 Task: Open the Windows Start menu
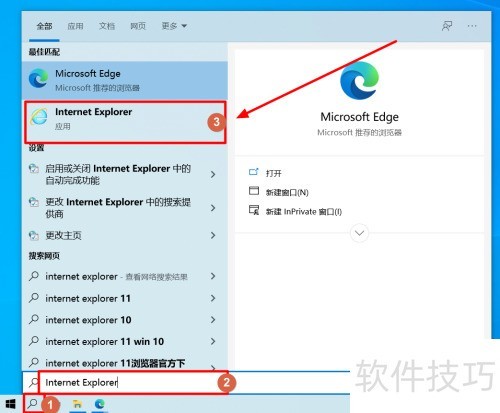pyautogui.click(x=10, y=404)
